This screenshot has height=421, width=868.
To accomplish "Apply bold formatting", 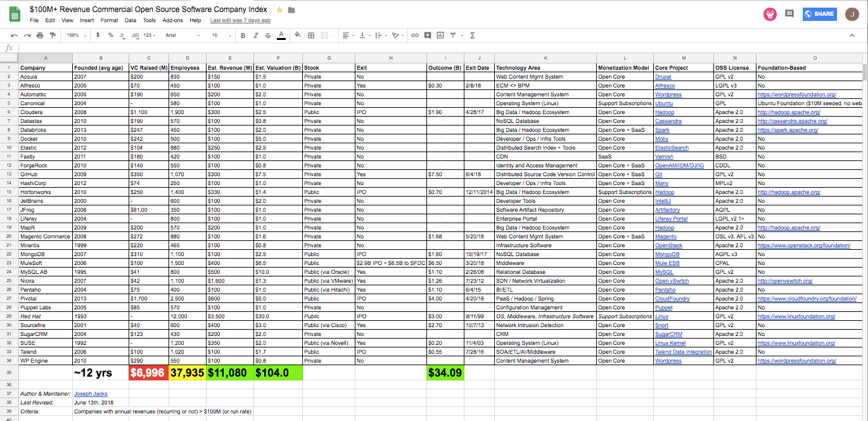I will coord(244,36).
